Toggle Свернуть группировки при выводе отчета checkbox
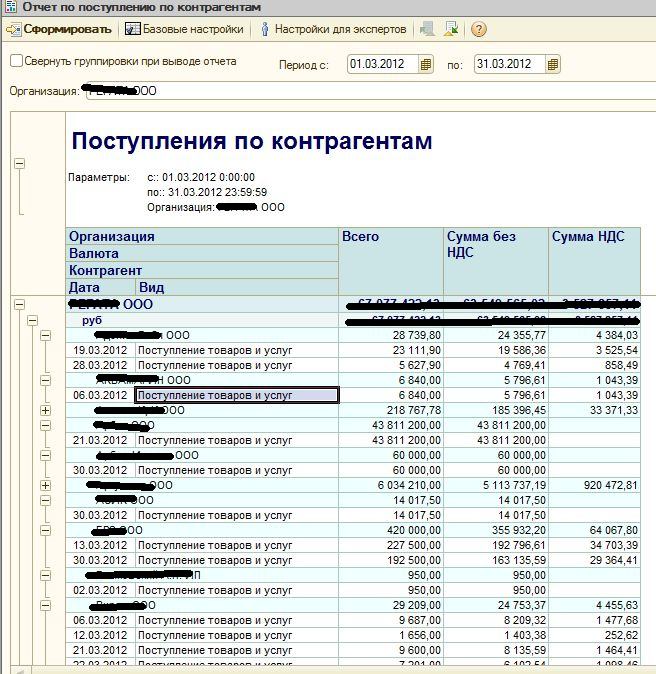Viewport: 656px width, 674px height. (16, 61)
